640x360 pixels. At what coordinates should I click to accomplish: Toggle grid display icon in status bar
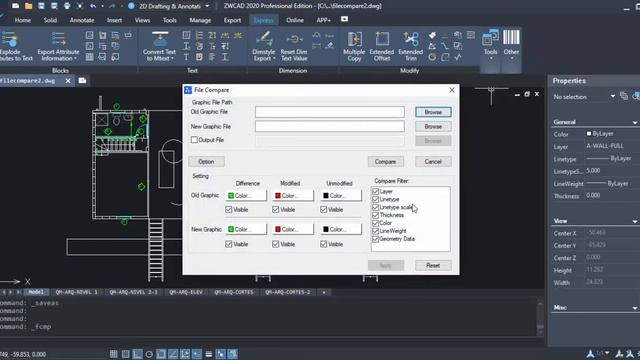(x=113, y=354)
